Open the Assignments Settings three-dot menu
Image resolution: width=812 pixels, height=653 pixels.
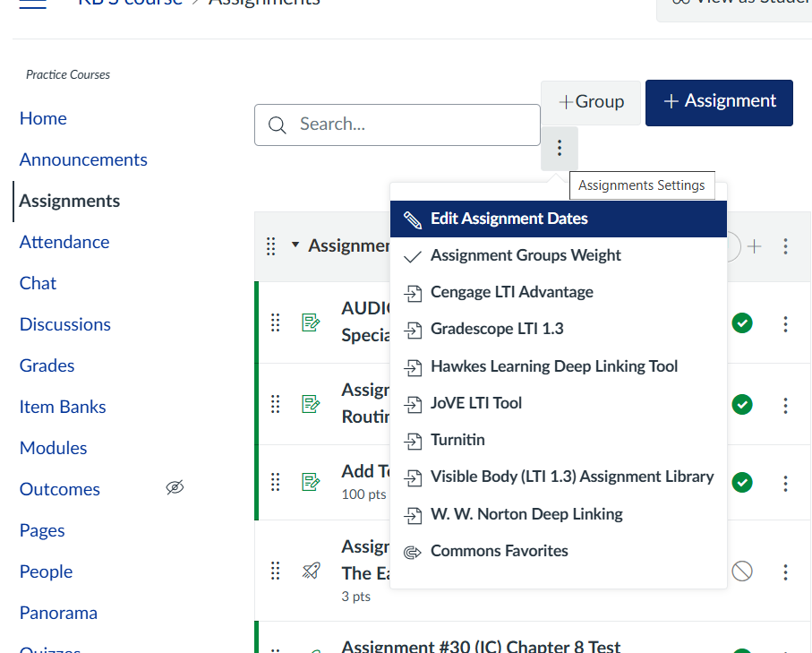coord(559,148)
